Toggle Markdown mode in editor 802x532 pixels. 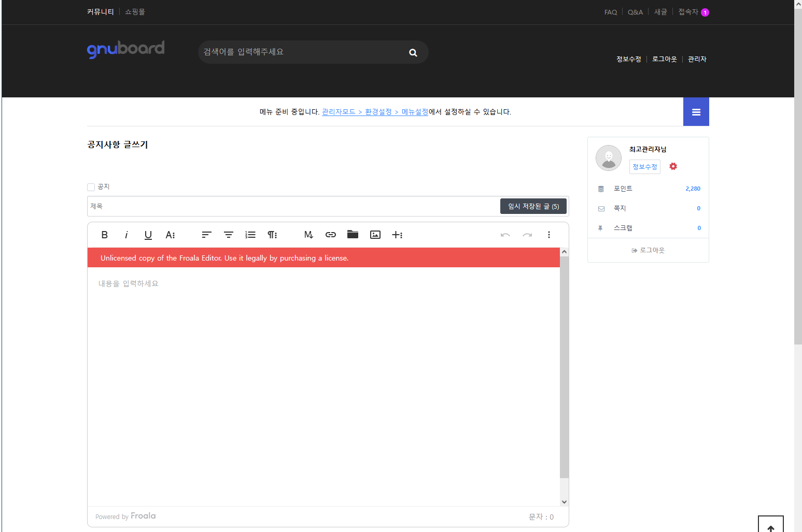(x=308, y=235)
